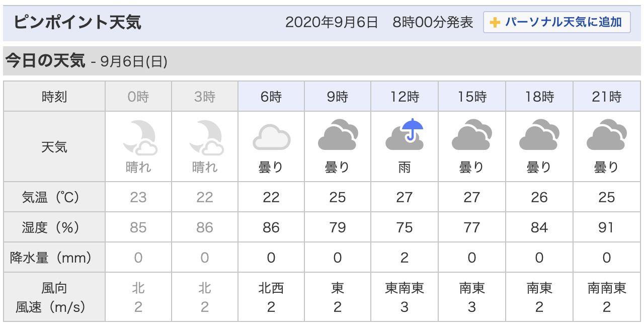Click the cloudy icon at 18時
The image size is (644, 327).
point(539,135)
